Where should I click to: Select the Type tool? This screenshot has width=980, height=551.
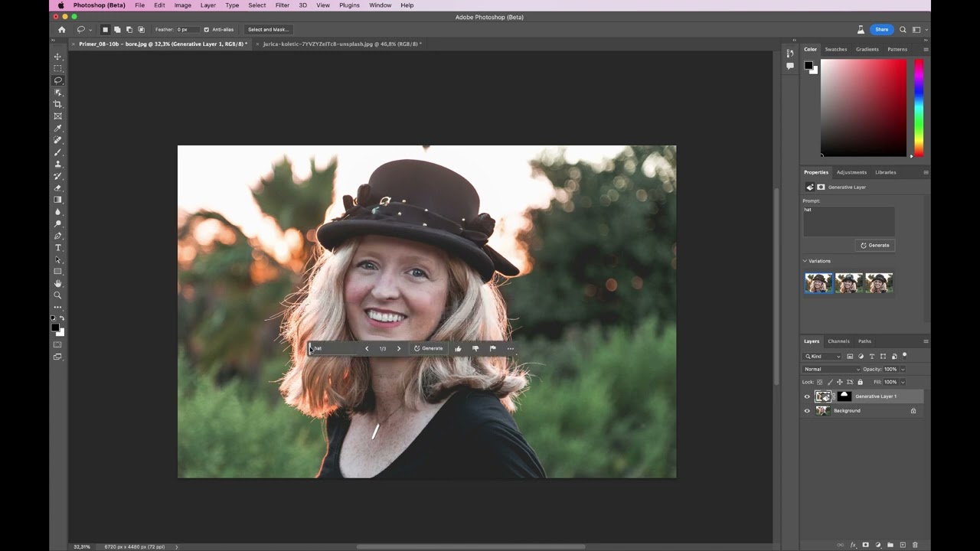[x=57, y=248]
